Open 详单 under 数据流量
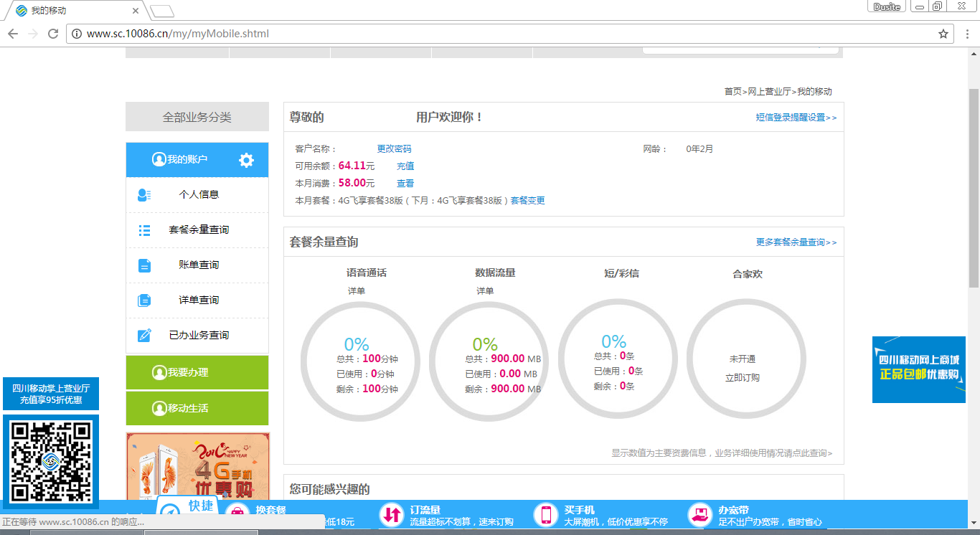Viewport: 980px width, 535px height. pyautogui.click(x=485, y=291)
